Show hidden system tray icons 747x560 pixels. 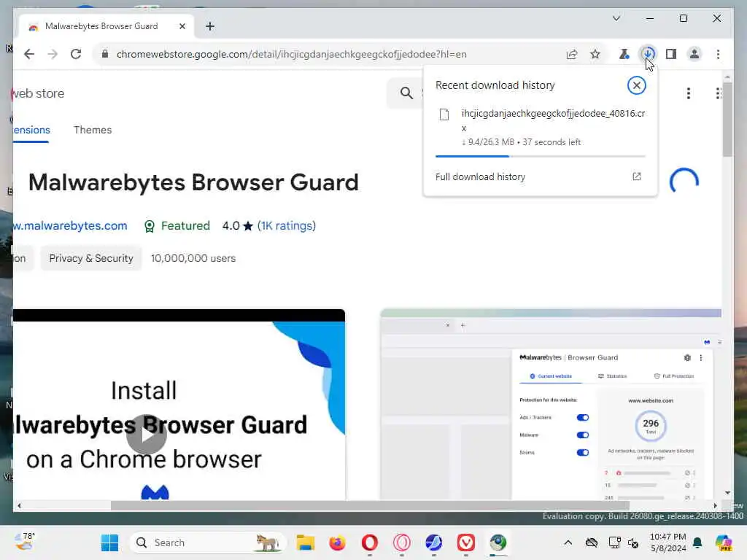[568, 542]
